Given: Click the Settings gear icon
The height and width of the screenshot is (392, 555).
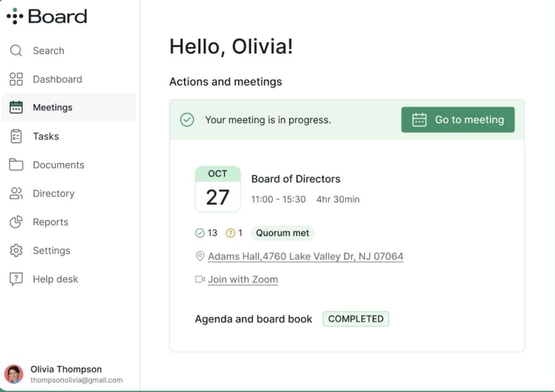Looking at the screenshot, I should tap(16, 251).
